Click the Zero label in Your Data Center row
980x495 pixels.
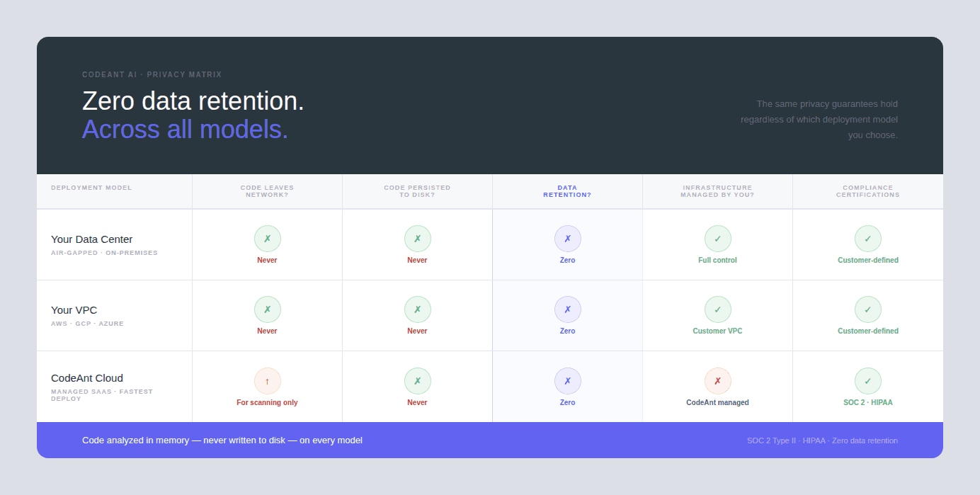pyautogui.click(x=567, y=260)
